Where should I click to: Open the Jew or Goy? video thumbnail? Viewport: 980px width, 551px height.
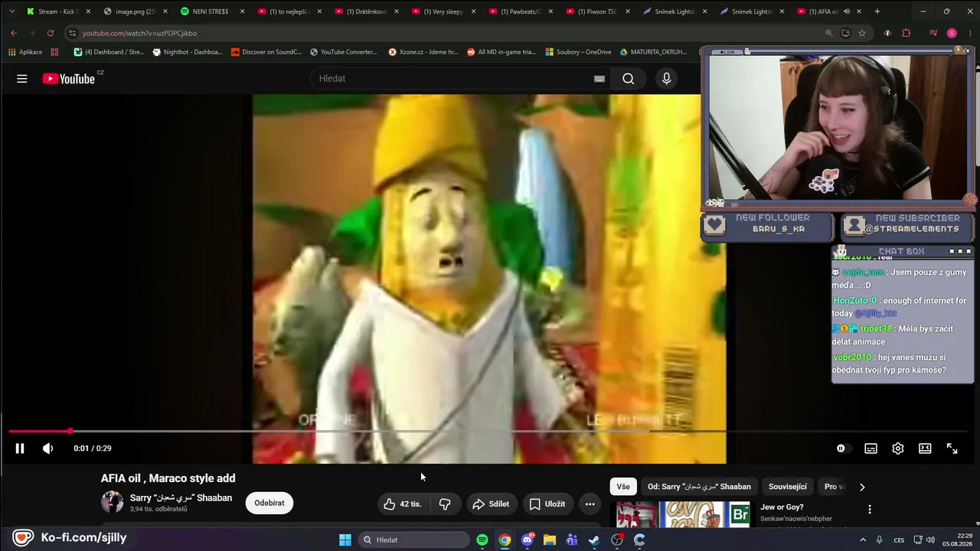tap(684, 515)
